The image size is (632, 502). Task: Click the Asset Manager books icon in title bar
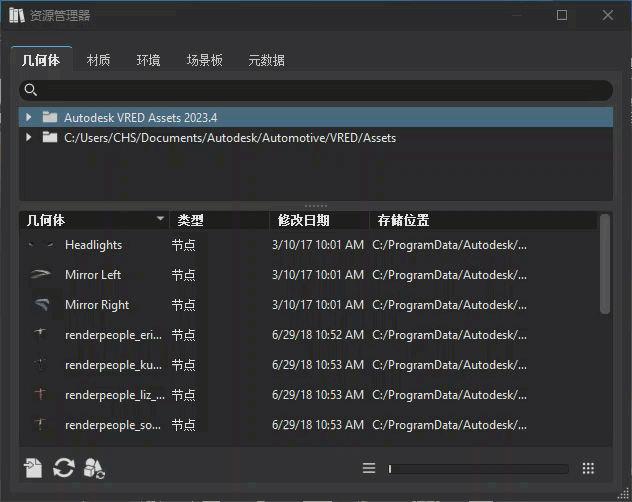click(17, 15)
